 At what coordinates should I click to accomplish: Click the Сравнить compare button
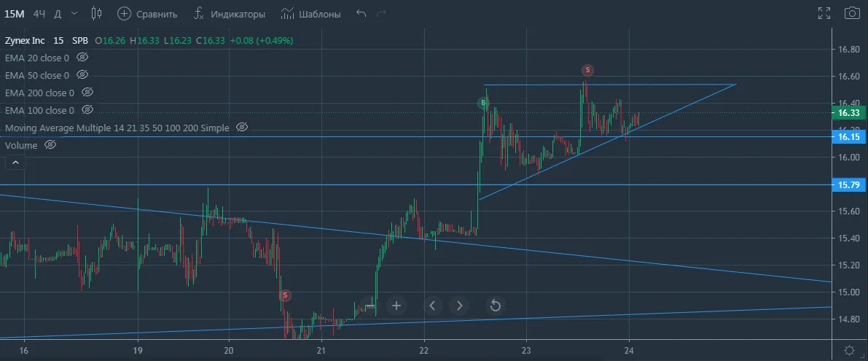point(147,14)
